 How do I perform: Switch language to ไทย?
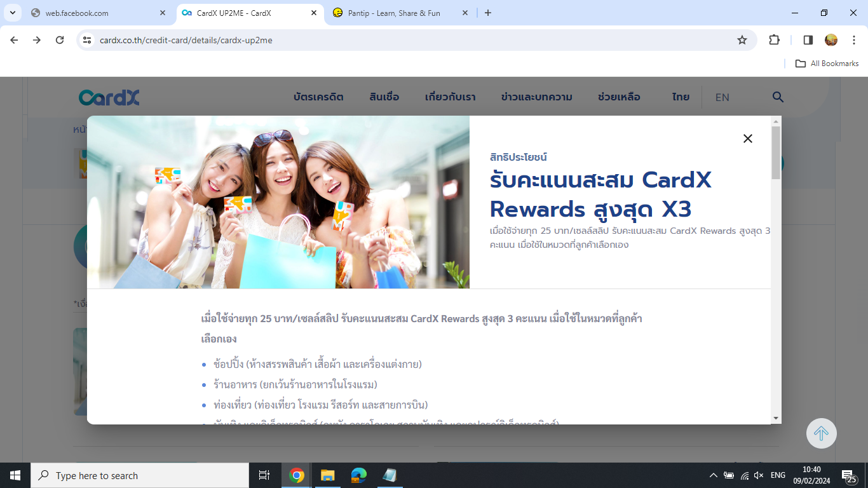[681, 97]
